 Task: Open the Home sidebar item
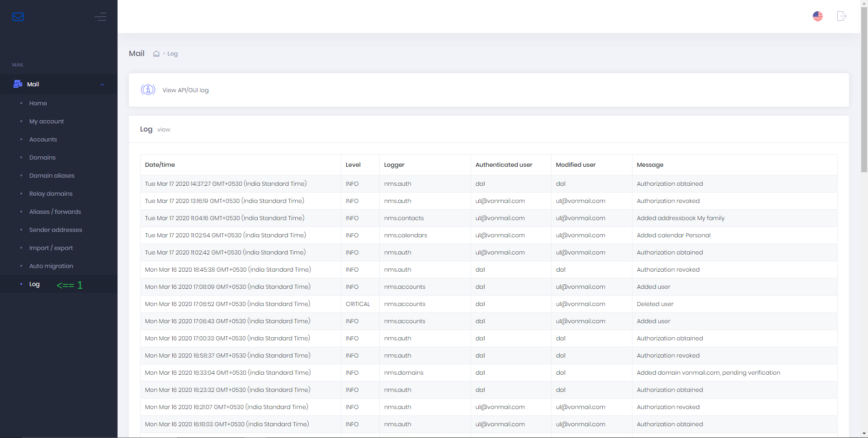tap(38, 104)
